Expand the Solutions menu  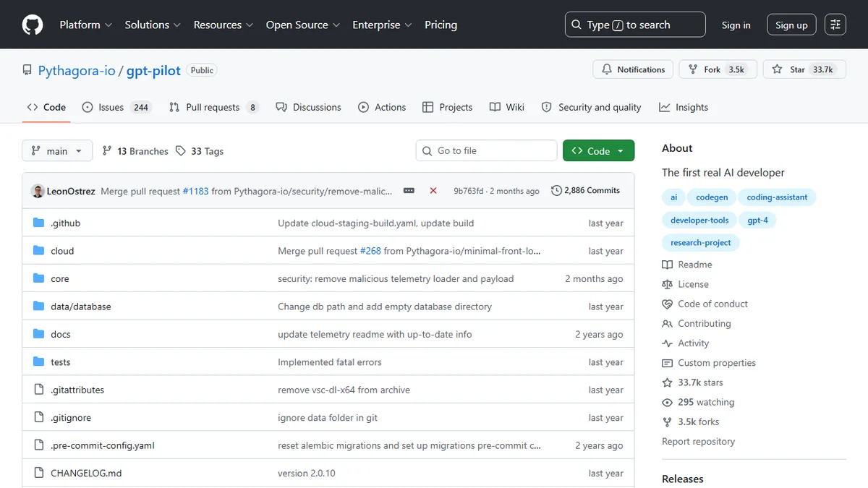click(153, 25)
